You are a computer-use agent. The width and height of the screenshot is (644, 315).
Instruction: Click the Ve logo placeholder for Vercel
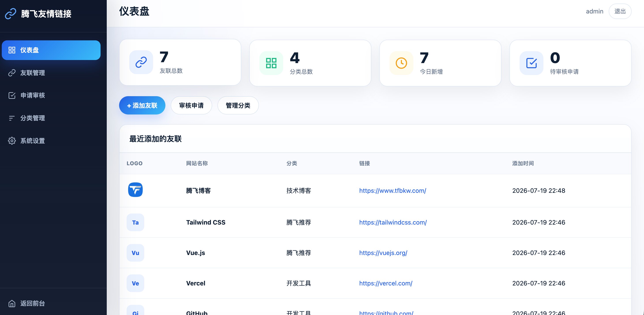(x=135, y=283)
